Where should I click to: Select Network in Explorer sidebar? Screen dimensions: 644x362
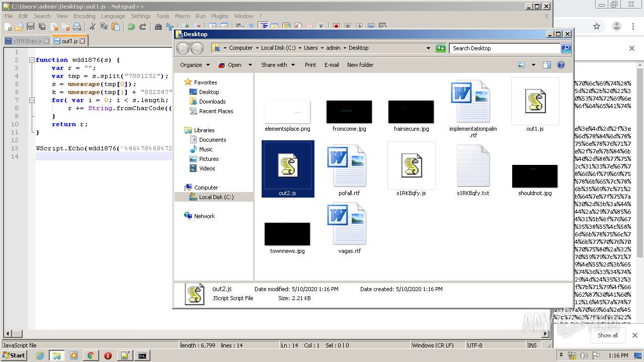(x=204, y=216)
